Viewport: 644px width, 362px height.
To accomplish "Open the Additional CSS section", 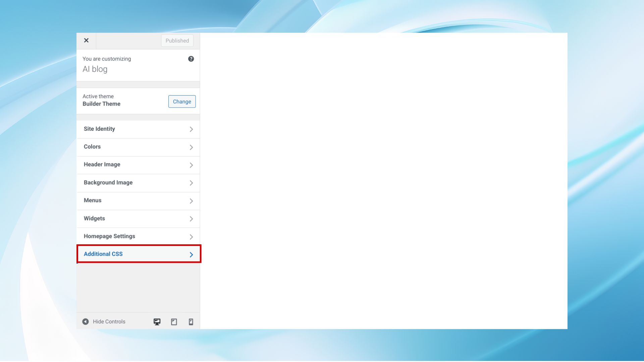I will [103, 254].
